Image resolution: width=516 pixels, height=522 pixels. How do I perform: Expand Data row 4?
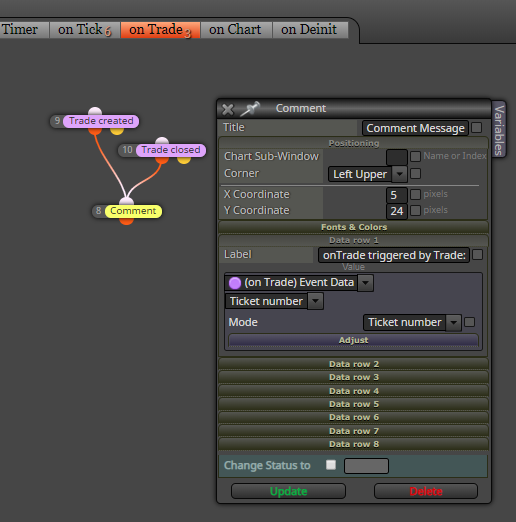click(x=354, y=391)
